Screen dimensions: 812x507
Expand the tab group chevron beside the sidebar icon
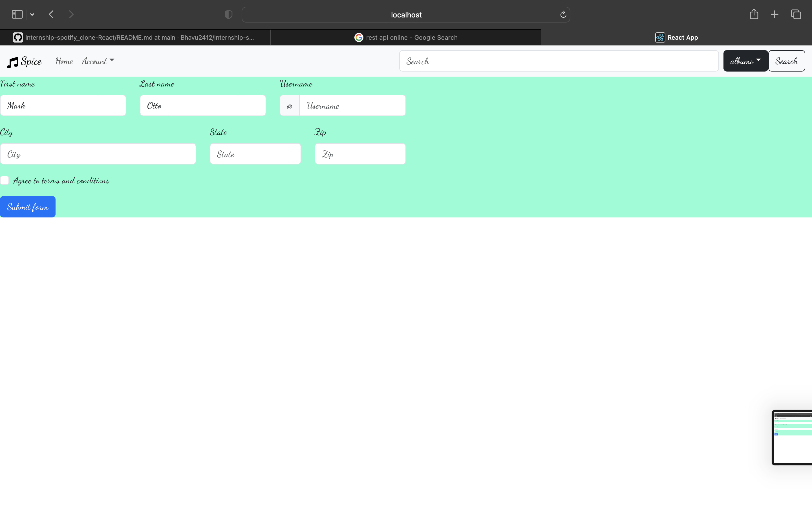tap(32, 14)
